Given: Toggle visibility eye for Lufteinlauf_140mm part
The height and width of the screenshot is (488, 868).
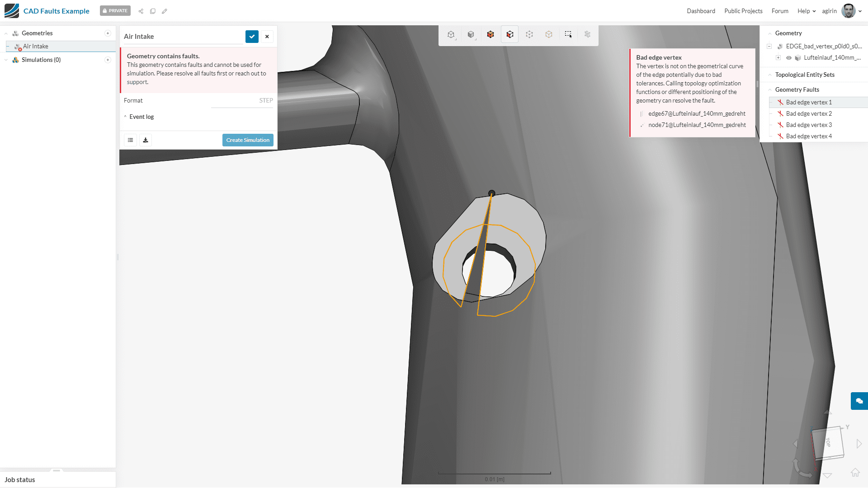Looking at the screenshot, I should [789, 58].
